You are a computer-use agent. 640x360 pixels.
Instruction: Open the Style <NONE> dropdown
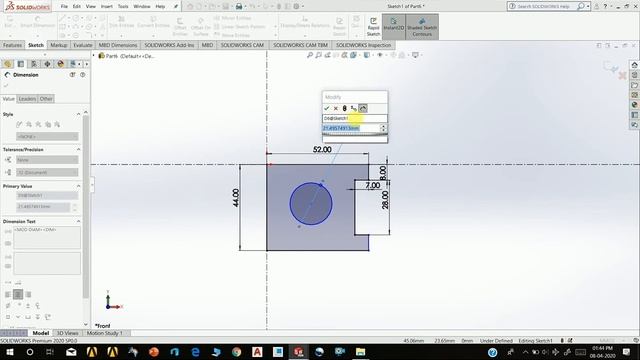pos(47,136)
